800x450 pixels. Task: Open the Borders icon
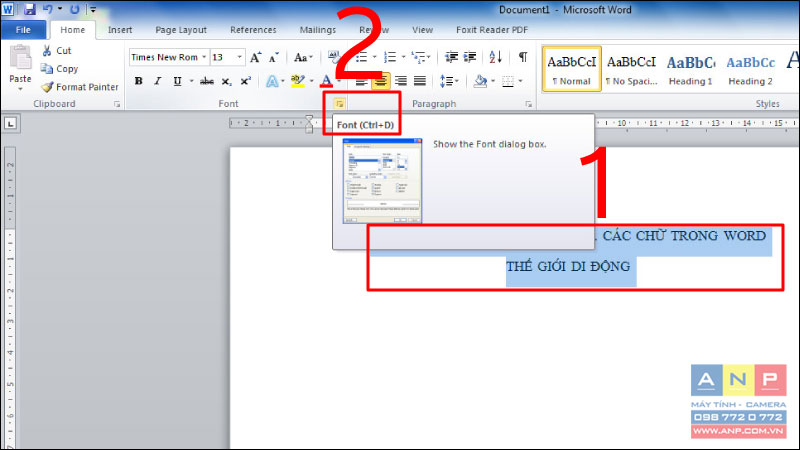click(508, 81)
